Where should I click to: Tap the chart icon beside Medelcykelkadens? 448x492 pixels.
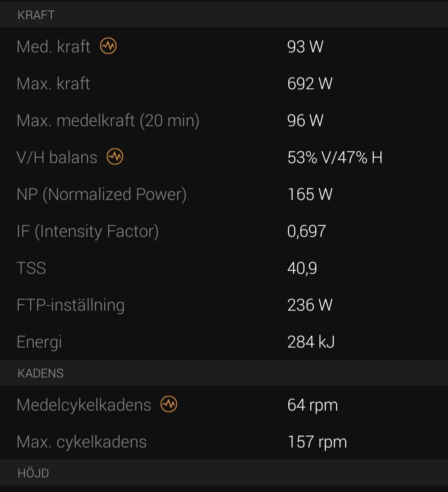(x=169, y=404)
